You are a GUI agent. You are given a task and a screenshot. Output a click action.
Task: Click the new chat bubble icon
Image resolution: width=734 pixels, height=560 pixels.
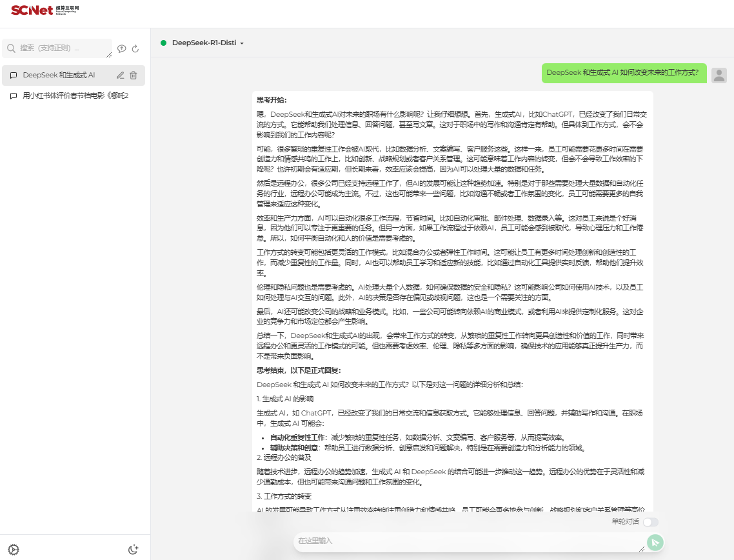(122, 48)
